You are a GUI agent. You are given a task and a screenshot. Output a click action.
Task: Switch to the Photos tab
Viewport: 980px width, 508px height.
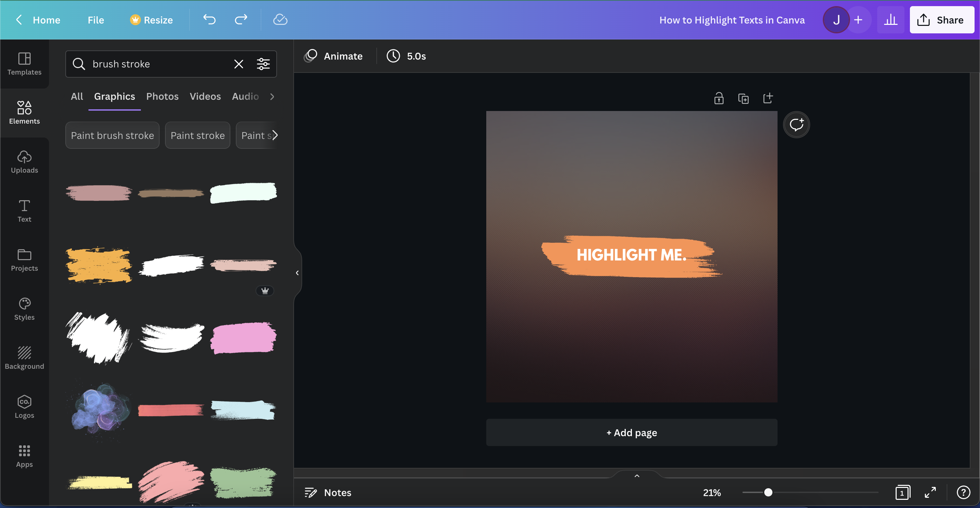[162, 96]
